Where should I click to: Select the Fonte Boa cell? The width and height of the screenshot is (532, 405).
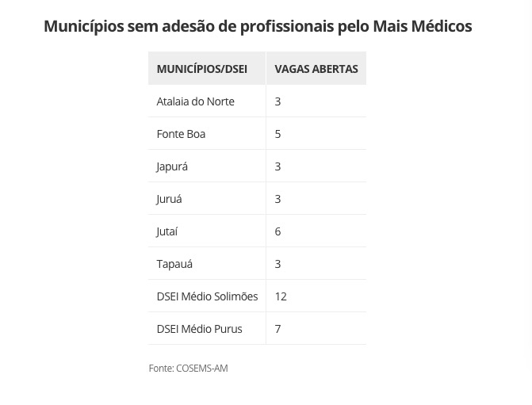pyautogui.click(x=181, y=134)
